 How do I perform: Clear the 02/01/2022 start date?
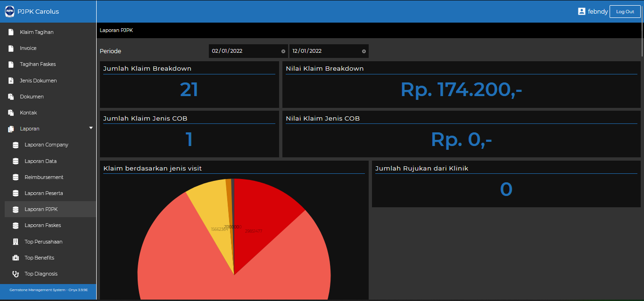click(283, 51)
